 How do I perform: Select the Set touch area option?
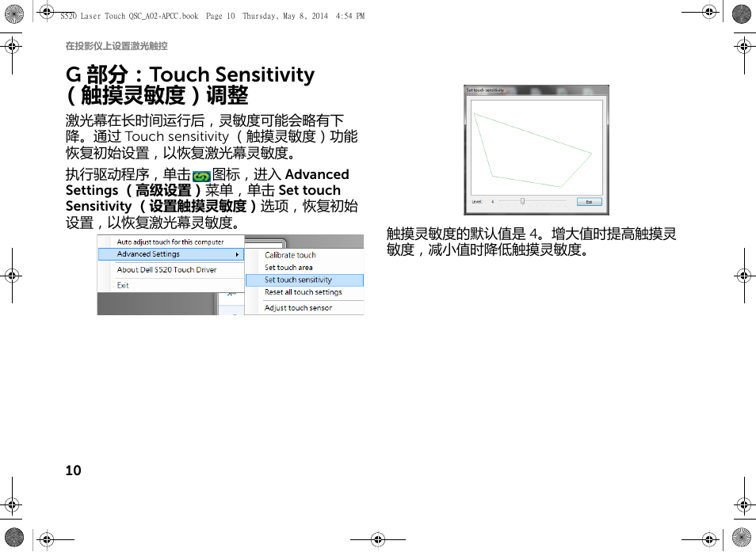288,268
